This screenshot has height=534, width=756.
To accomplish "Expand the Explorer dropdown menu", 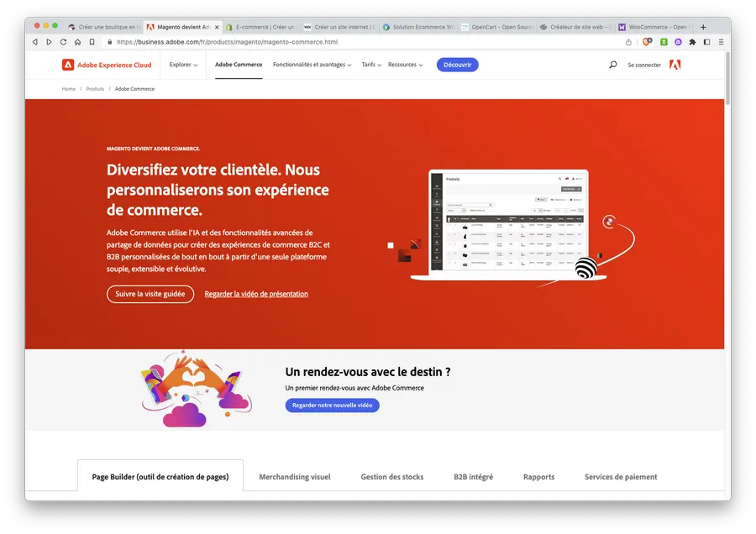I will 183,65.
